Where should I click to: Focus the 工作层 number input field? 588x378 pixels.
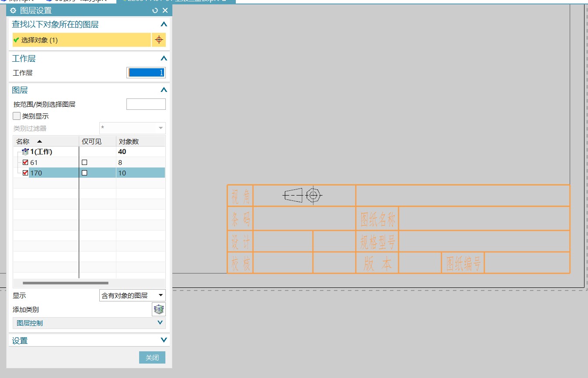coord(146,73)
